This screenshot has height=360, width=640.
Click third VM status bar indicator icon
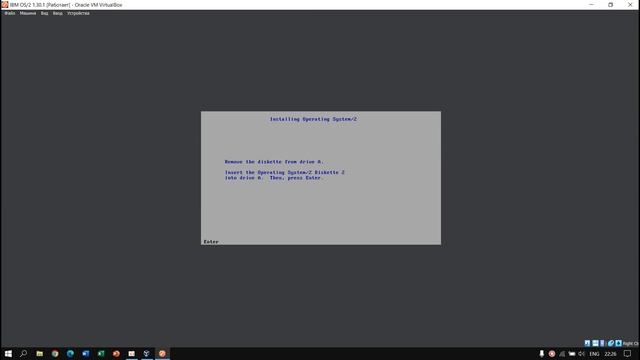pos(602,343)
